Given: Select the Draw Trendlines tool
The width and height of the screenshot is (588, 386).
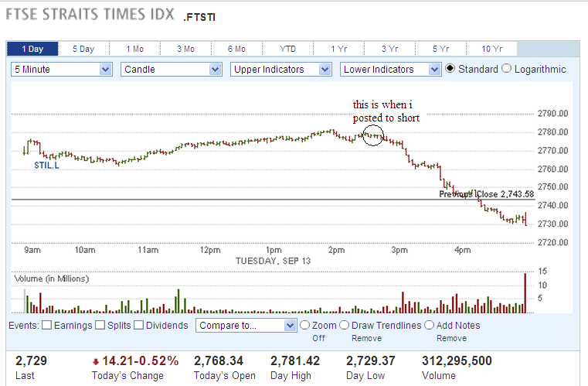Looking at the screenshot, I should click(x=344, y=326).
